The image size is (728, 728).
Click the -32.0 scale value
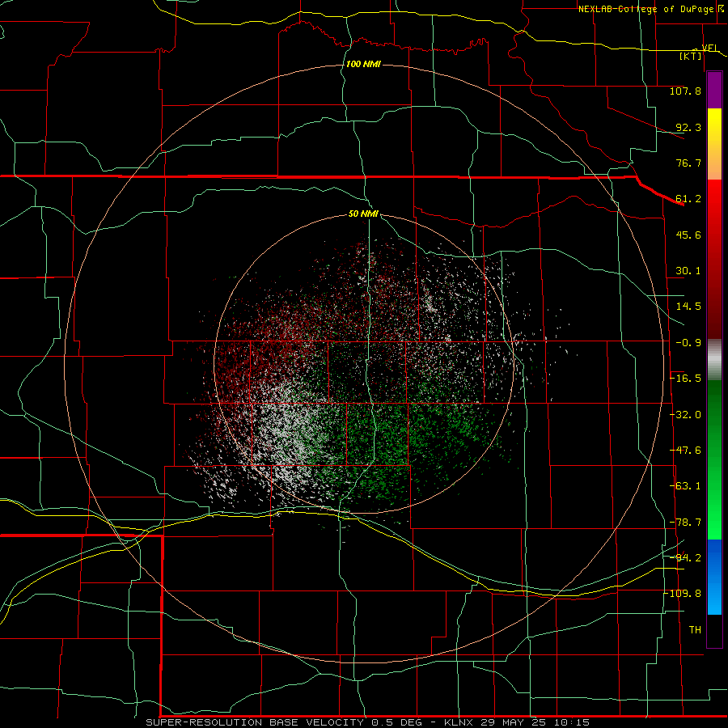tap(685, 415)
